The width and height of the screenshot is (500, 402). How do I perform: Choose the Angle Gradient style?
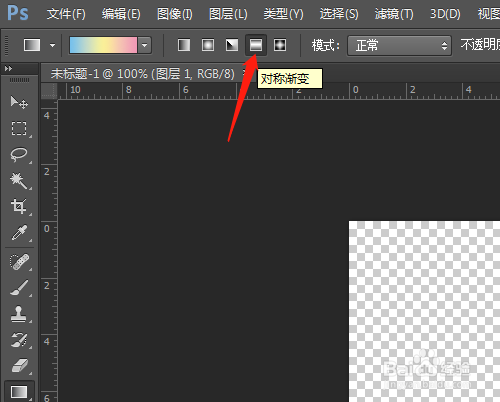coord(232,45)
